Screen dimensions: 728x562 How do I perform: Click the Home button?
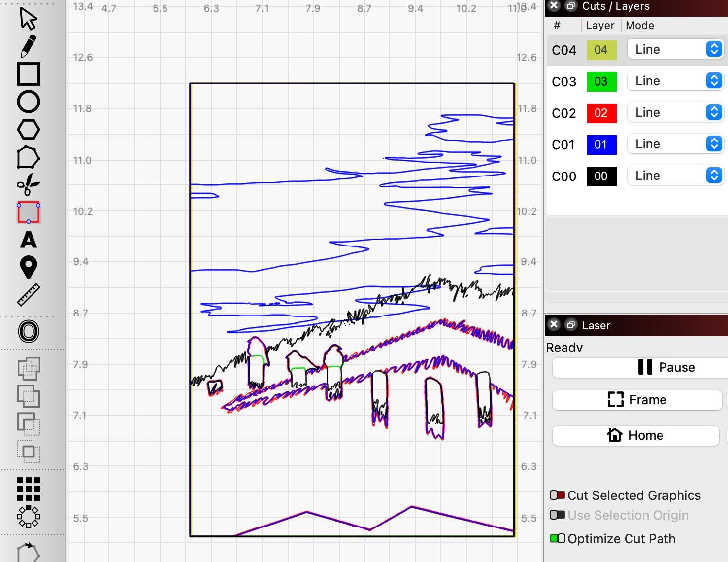(635, 435)
